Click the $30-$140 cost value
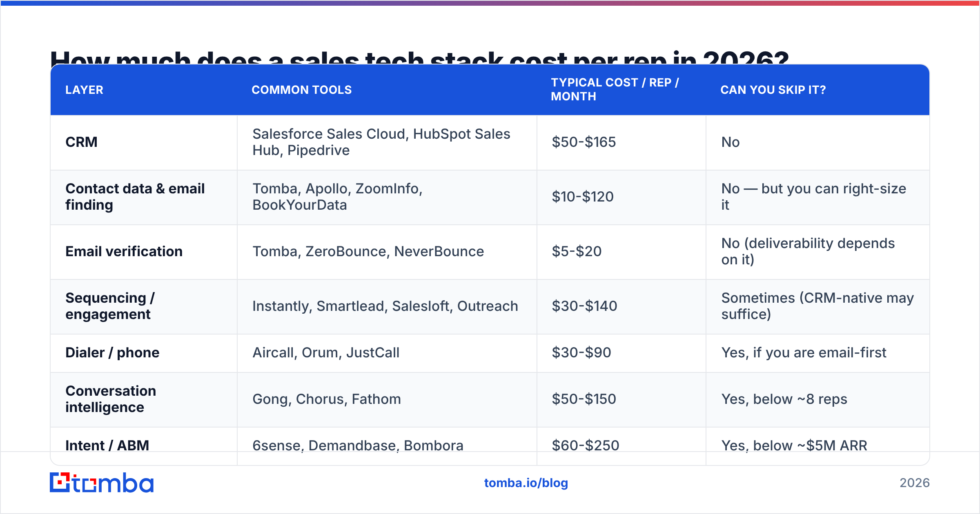 coord(585,306)
